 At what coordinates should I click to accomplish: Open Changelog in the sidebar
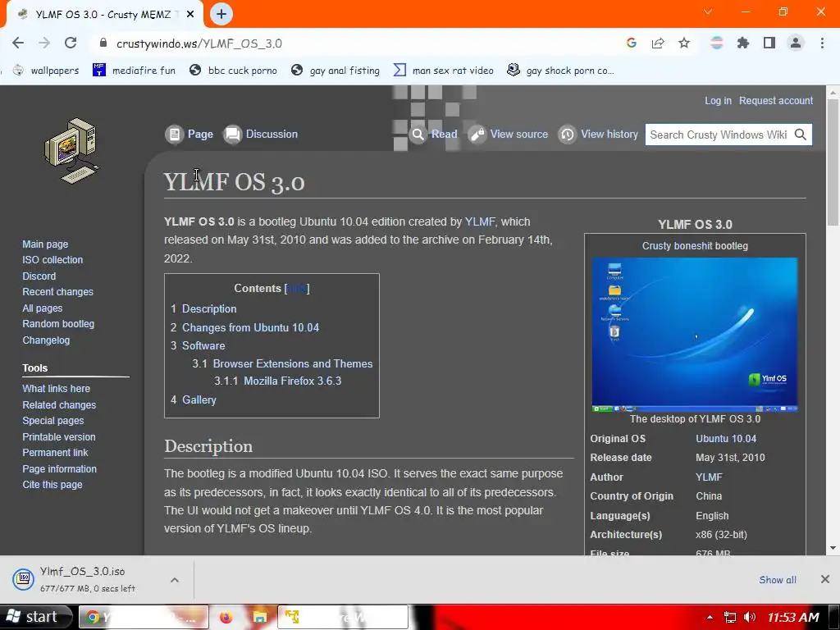coord(46,340)
